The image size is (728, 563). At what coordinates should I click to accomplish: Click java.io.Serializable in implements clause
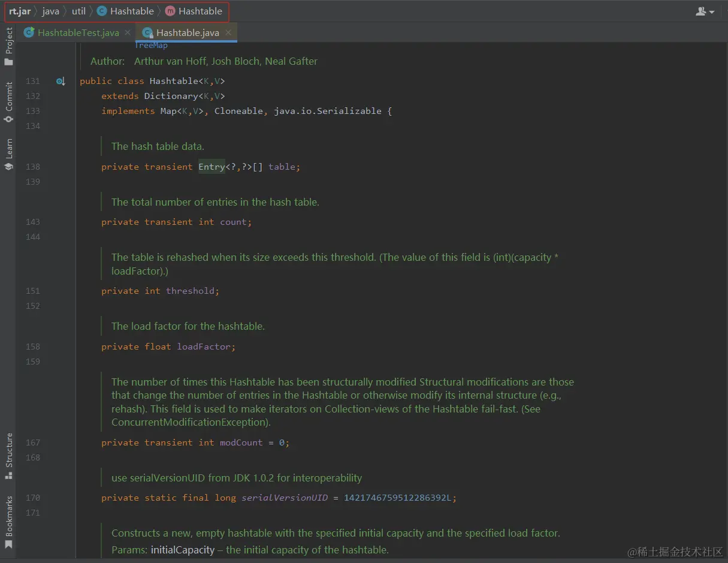point(328,111)
